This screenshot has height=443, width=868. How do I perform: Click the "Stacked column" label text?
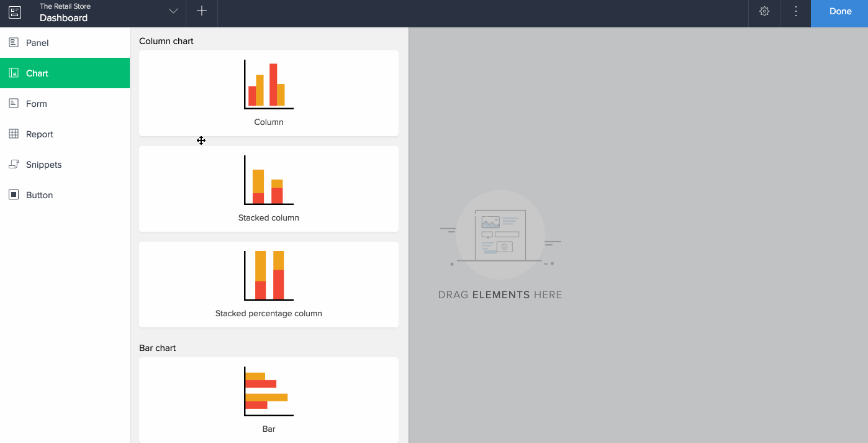(269, 217)
